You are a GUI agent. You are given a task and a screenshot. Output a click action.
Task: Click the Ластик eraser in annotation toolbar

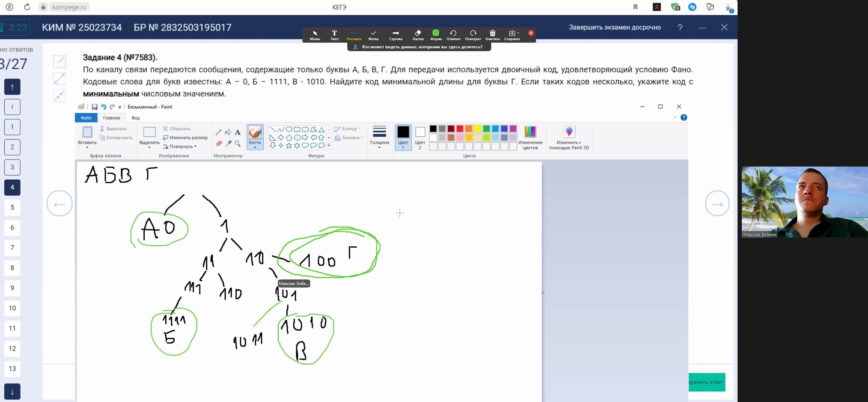click(x=418, y=35)
